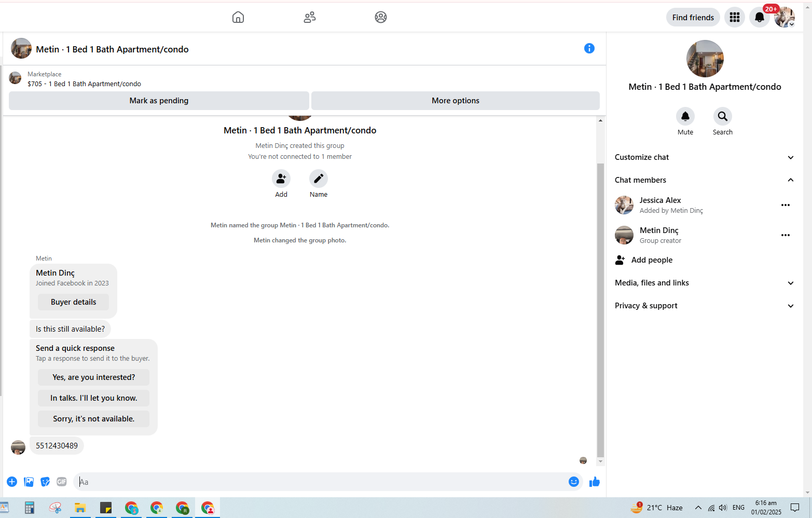812x518 pixels.
Task: Click the Find friends button
Action: tap(693, 17)
